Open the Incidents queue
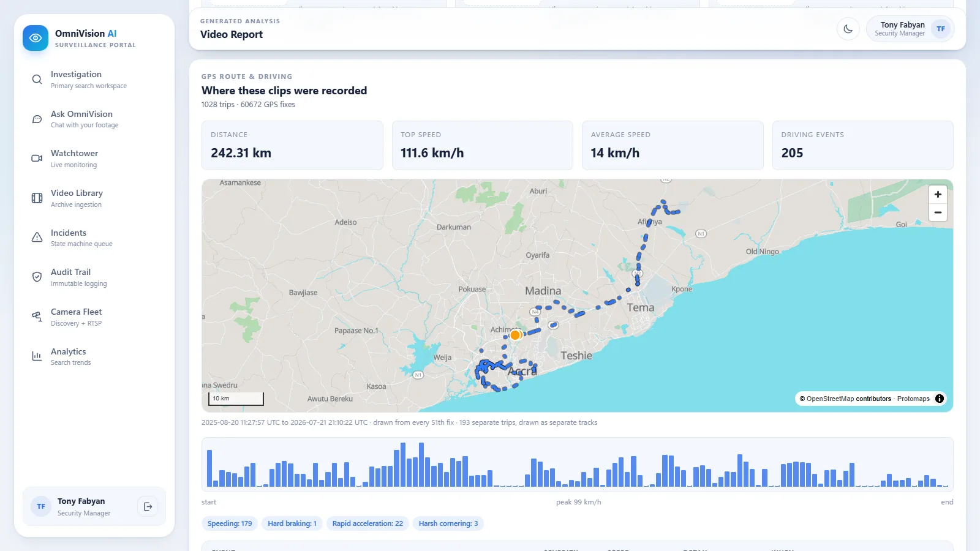 94,238
